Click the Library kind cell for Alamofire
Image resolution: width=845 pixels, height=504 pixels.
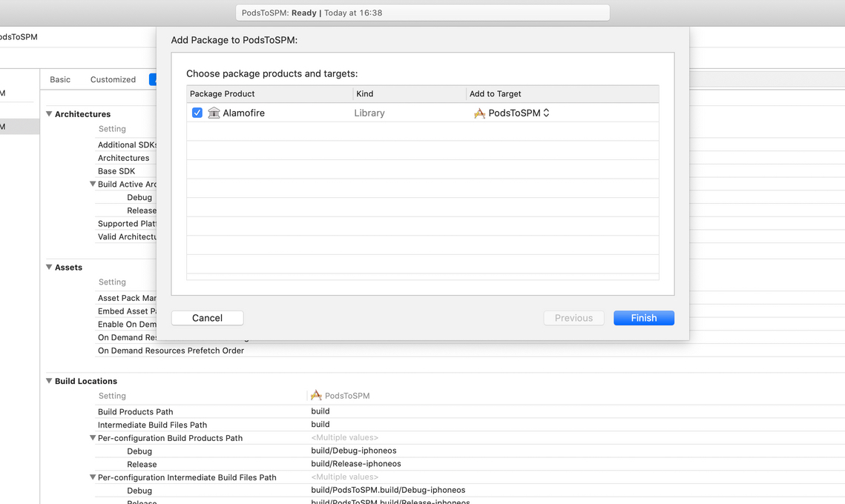pyautogui.click(x=369, y=113)
